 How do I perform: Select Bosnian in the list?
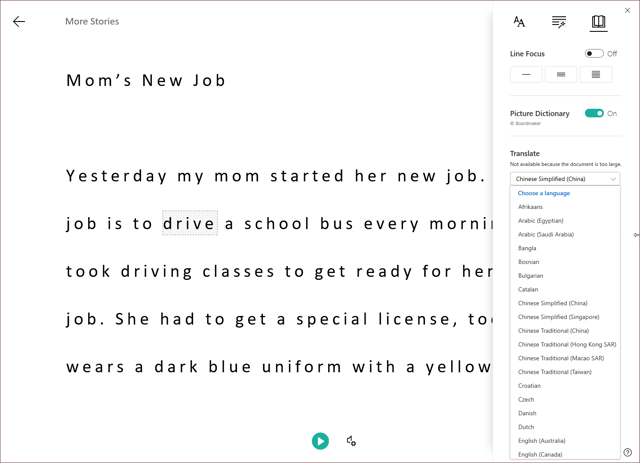click(565, 262)
